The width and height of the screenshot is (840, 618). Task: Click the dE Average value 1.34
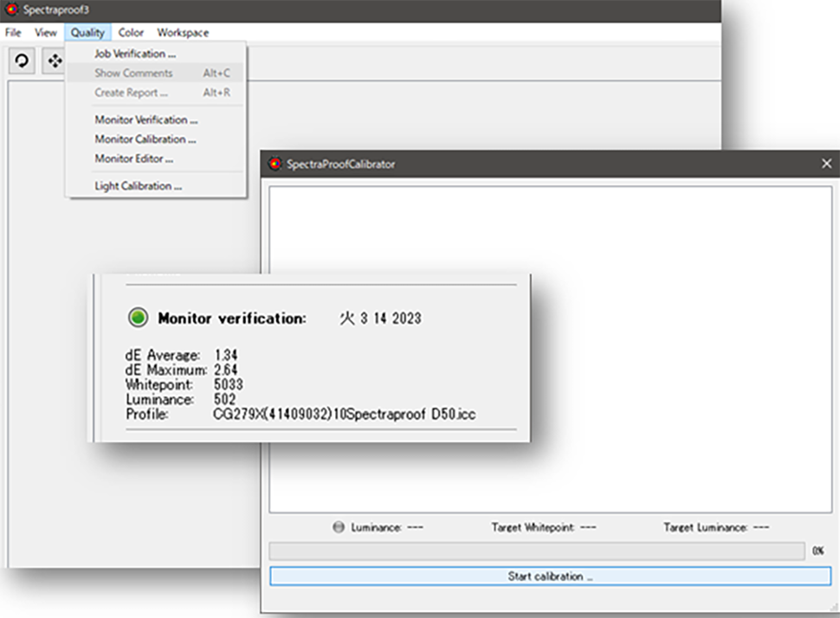pyautogui.click(x=225, y=355)
